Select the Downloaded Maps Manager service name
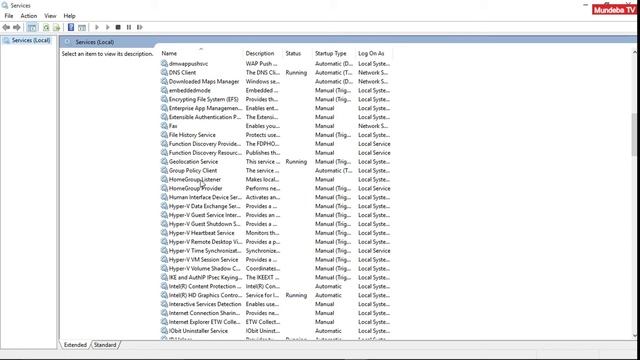640x360 pixels. coord(204,81)
